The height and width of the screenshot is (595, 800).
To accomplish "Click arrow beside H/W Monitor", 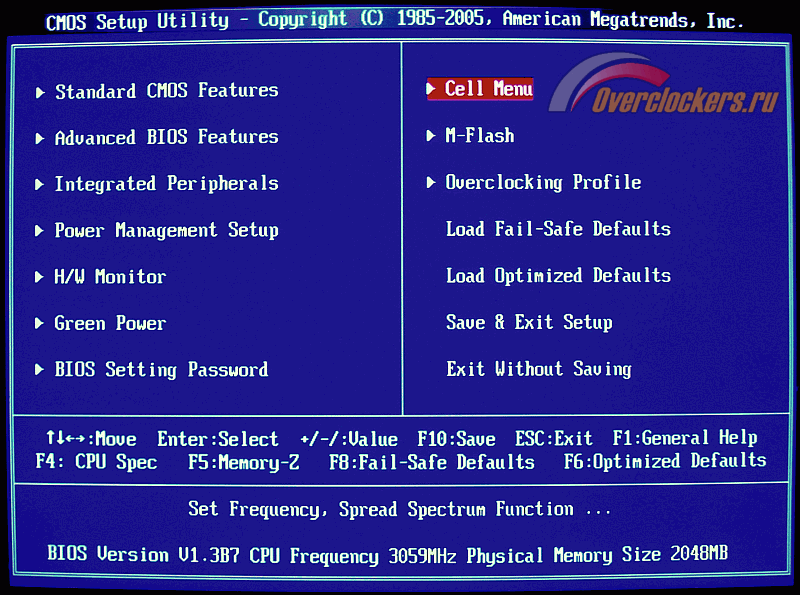I will [x=39, y=277].
